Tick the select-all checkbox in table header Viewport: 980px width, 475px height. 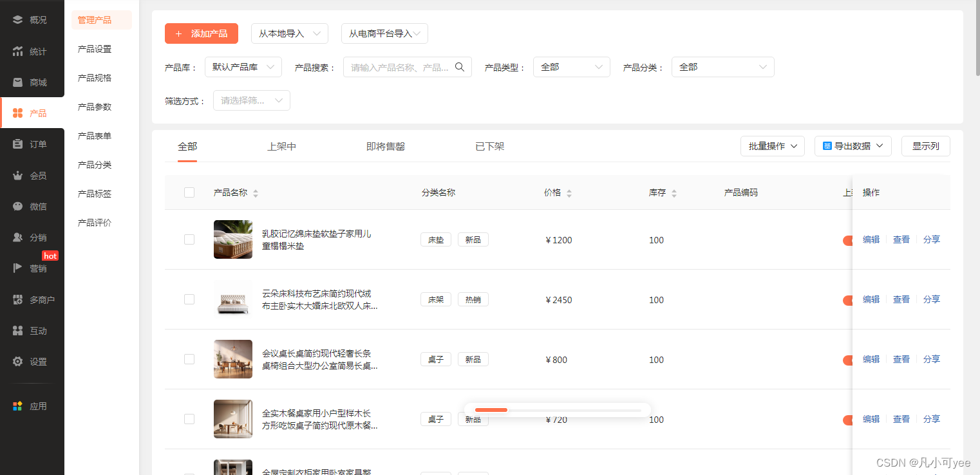(189, 192)
